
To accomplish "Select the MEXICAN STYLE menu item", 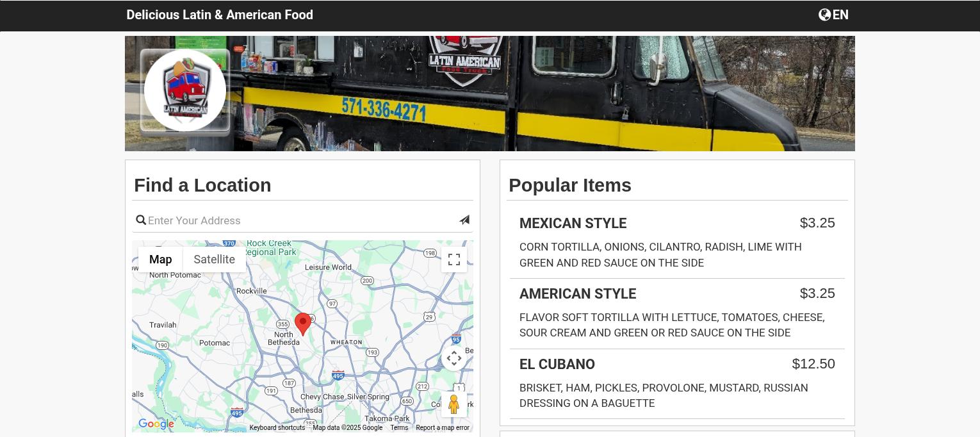I will tap(677, 243).
